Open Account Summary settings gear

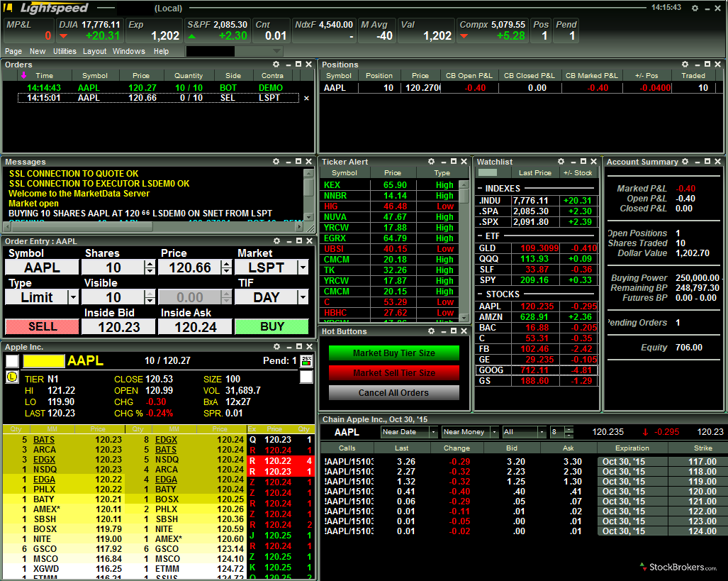685,161
